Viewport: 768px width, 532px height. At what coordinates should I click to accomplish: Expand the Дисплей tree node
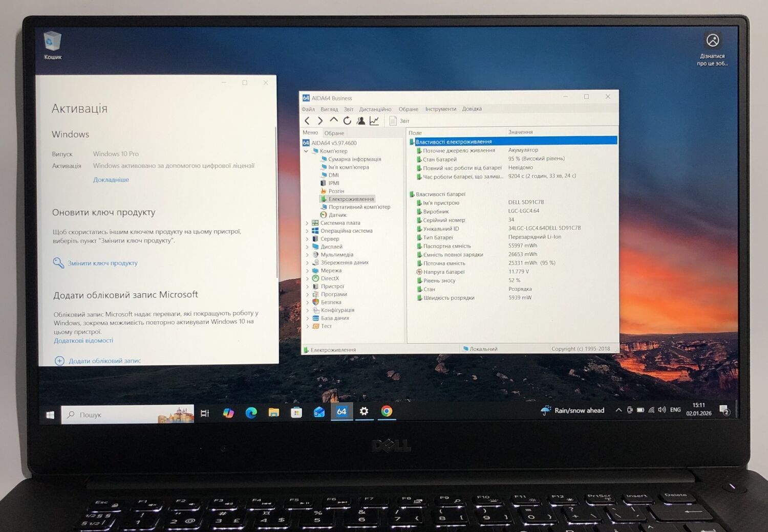click(307, 247)
